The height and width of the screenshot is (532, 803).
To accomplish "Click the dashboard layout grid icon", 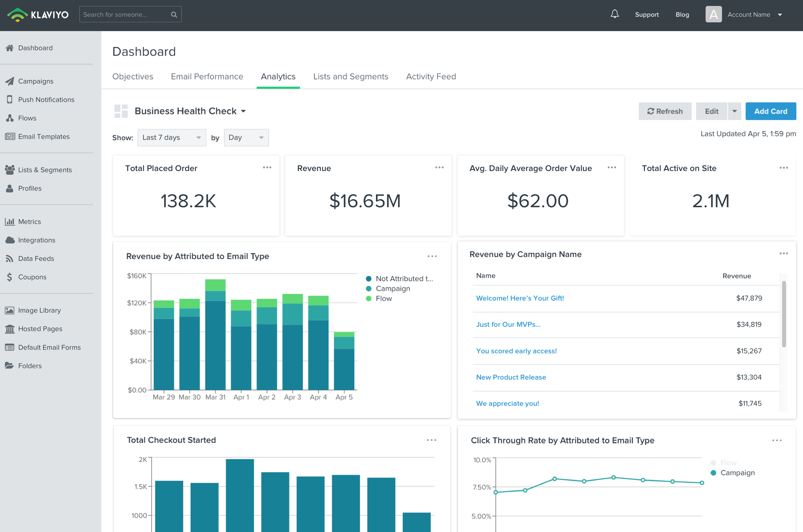I will (x=121, y=111).
